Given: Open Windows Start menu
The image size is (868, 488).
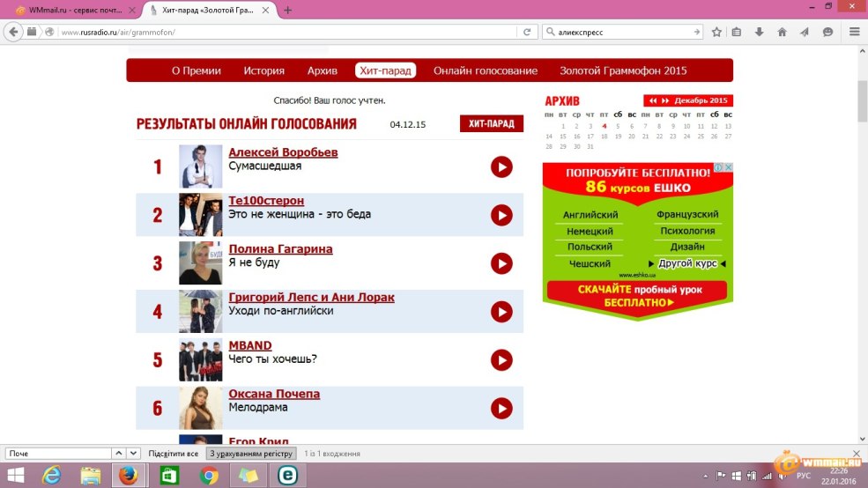Looking at the screenshot, I should pyautogui.click(x=16, y=476).
